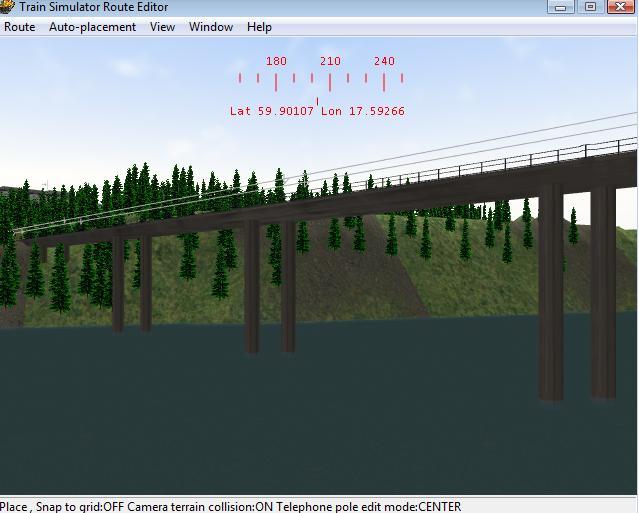Select the bridge's rightmost pillar pair in viewport
Image resolution: width=639 pixels, height=513 pixels.
pos(577,291)
